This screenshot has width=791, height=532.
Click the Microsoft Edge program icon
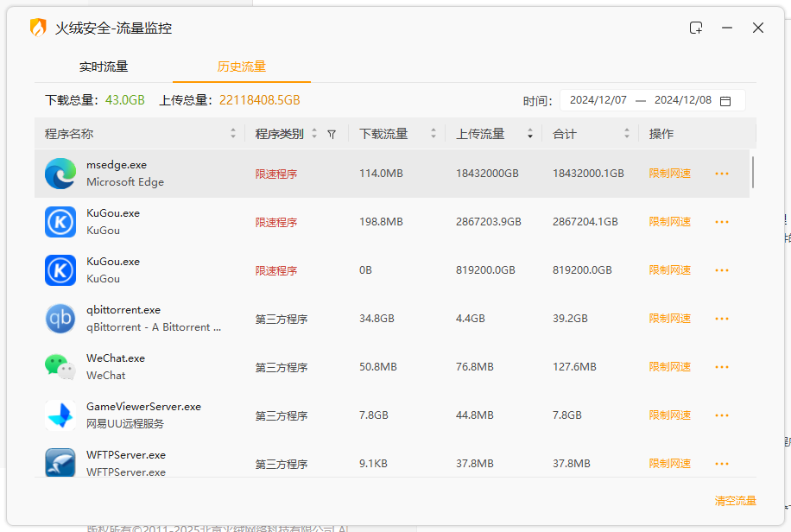(60, 174)
